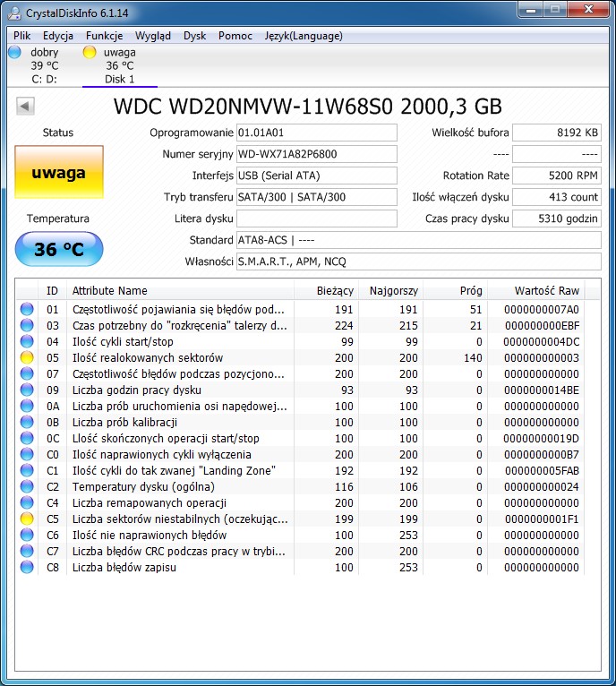The height and width of the screenshot is (686, 616).
Task: Select the row 'Liczba remapowanych operacji'
Action: tap(300, 502)
